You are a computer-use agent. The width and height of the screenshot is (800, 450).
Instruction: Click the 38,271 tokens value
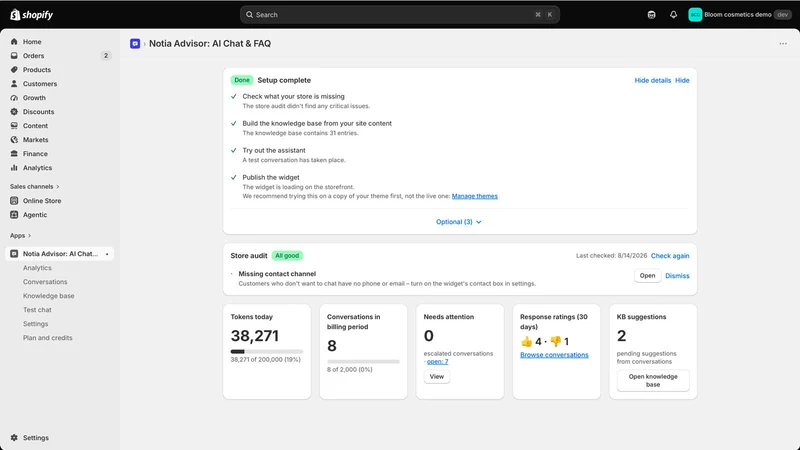[x=255, y=336]
